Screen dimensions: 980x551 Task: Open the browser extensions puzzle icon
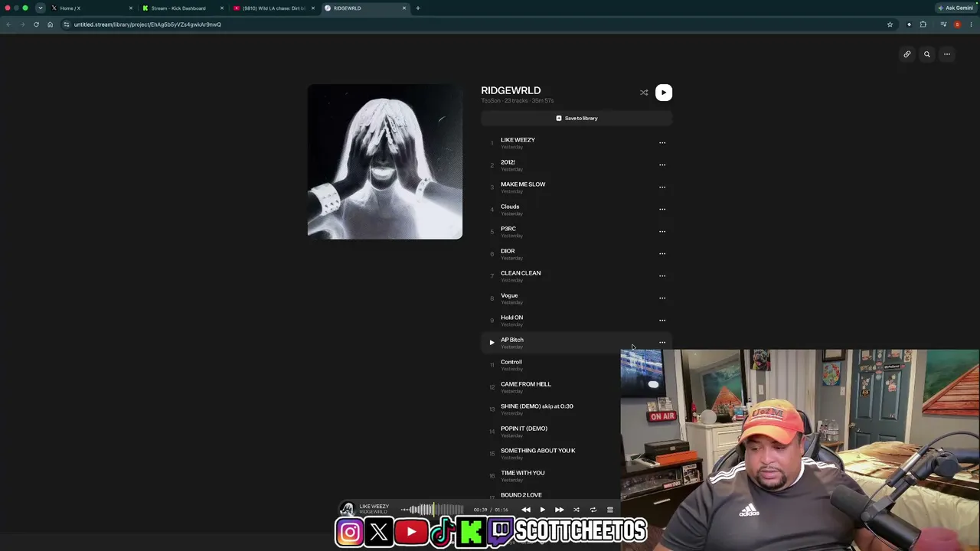[923, 24]
